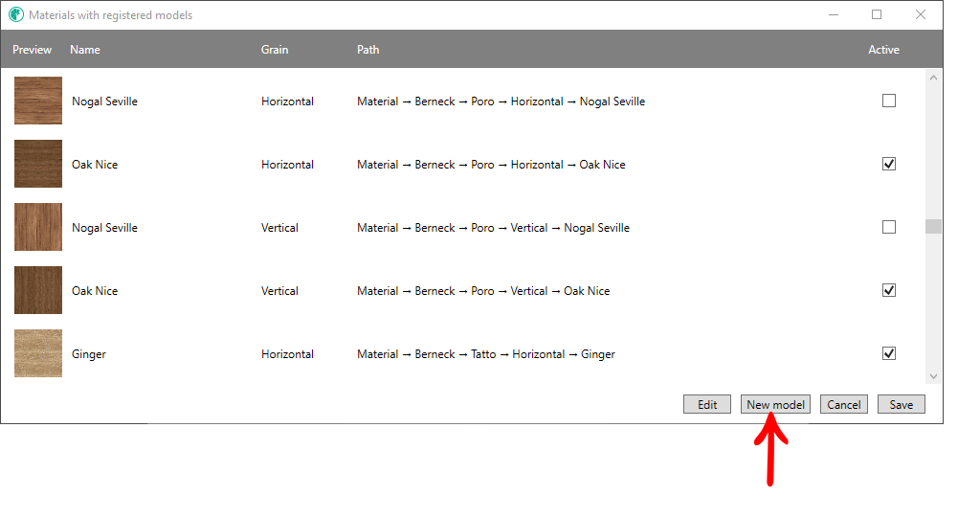Screen dimensions: 980x518
Task: Click the scrollbar down arrow
Action: tap(933, 376)
